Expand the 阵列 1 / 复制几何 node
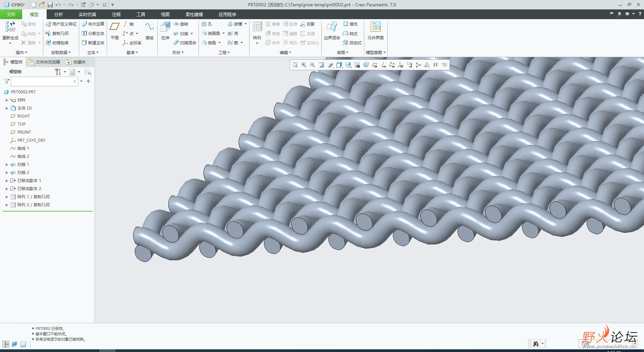Image resolution: width=644 pixels, height=352 pixels. (7, 197)
